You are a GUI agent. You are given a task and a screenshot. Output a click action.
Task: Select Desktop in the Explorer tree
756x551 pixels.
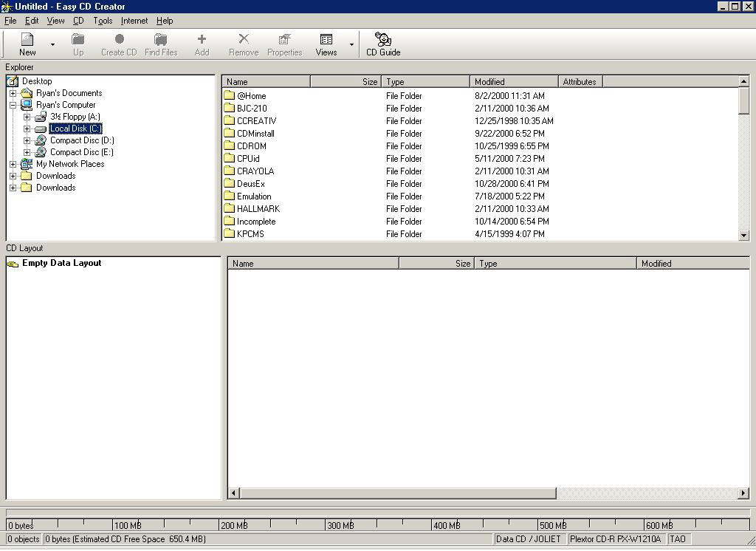[x=37, y=81]
